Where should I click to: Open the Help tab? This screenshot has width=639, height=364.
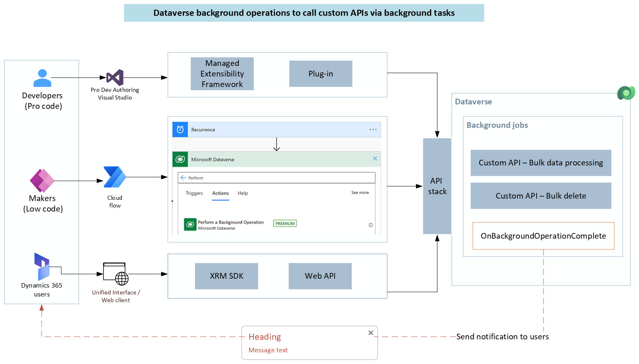pos(243,193)
